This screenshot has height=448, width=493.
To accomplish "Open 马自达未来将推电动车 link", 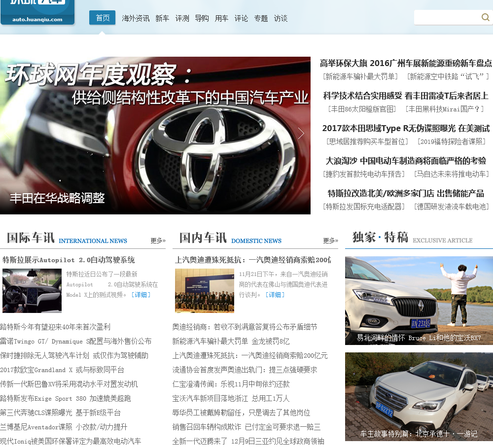I will 452,174.
